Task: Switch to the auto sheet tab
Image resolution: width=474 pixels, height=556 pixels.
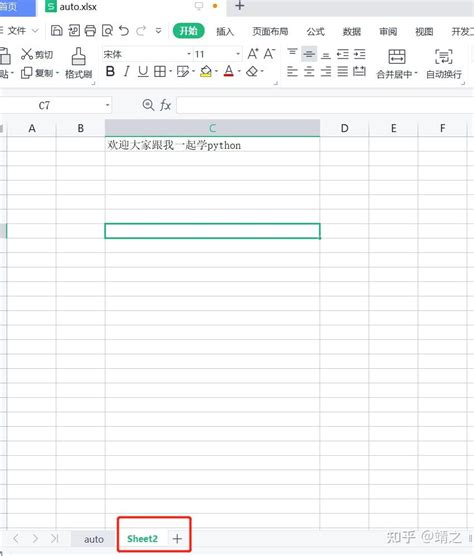Action: (94, 539)
